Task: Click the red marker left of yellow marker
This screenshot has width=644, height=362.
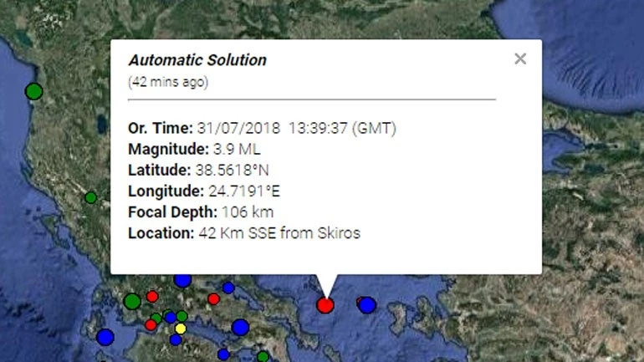Action: [x=151, y=325]
